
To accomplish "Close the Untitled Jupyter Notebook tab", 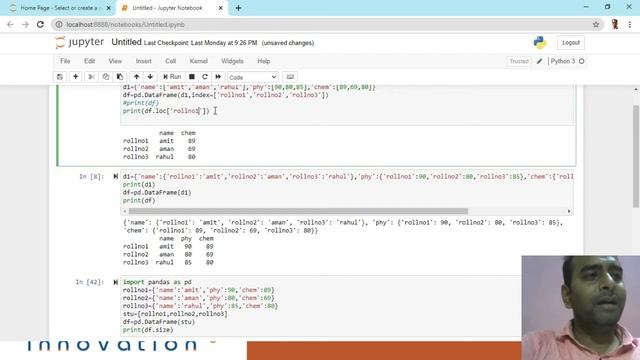I will 220,8.
